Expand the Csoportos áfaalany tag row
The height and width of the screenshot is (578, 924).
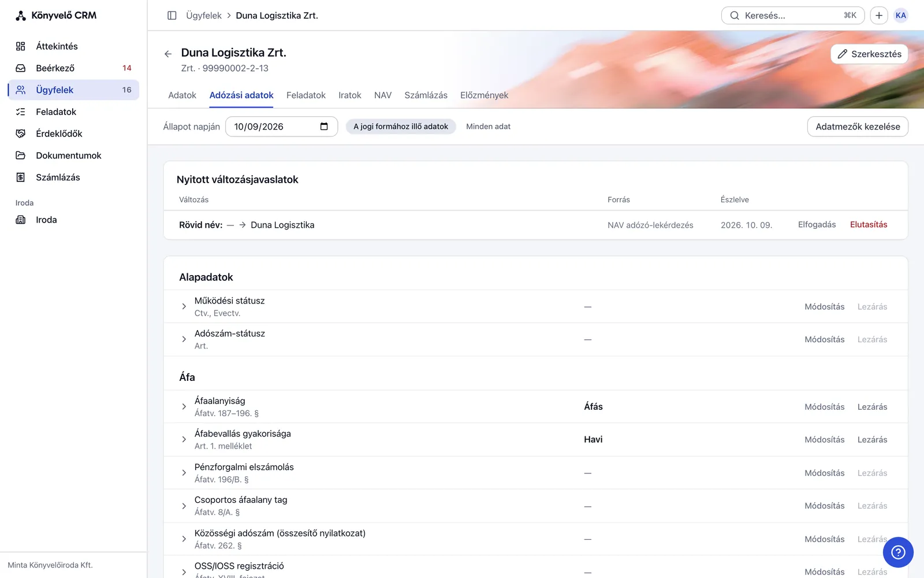[184, 506]
